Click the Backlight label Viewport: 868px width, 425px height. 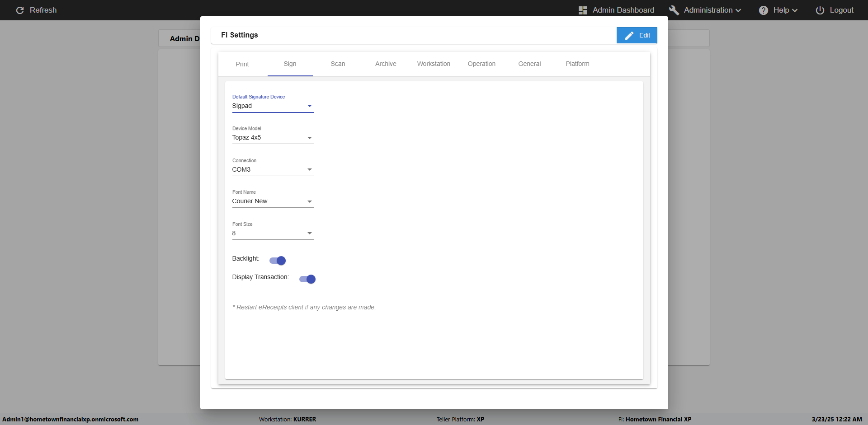coord(245,258)
